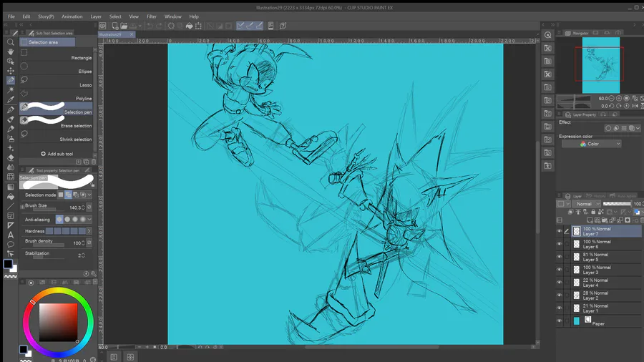Choose the Ellipse selection sub tool
Image resolution: width=644 pixels, height=362 pixels.
click(x=56, y=69)
